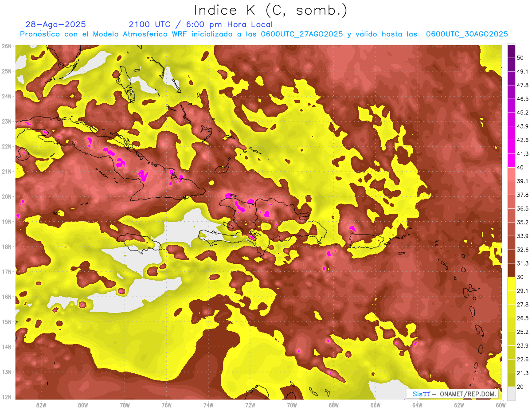
Task: Click the 76W longitude axis label
Action: pyautogui.click(x=167, y=405)
